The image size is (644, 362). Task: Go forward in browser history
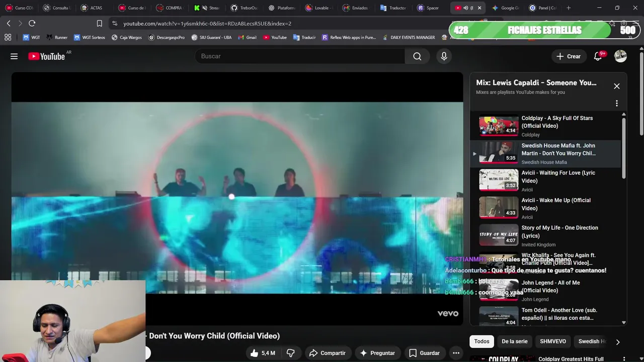click(20, 24)
